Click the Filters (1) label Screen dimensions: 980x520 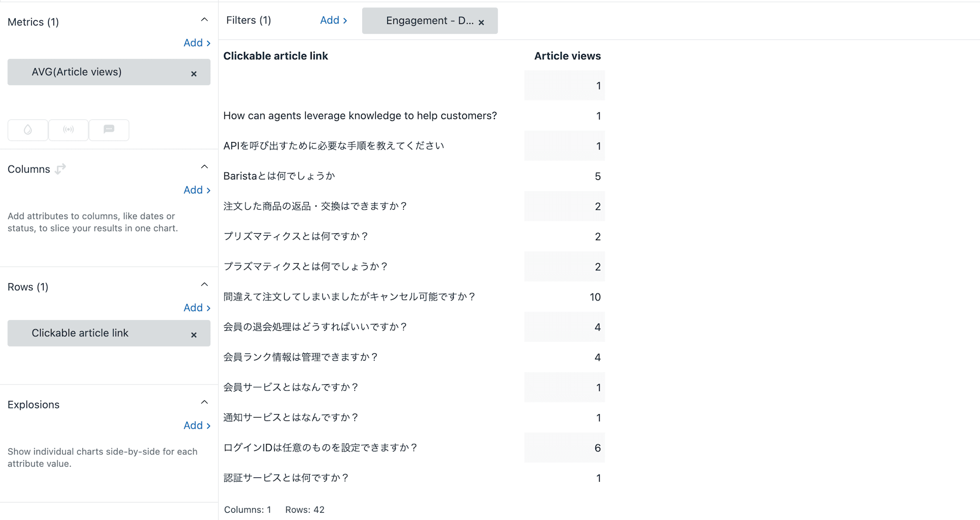(248, 21)
